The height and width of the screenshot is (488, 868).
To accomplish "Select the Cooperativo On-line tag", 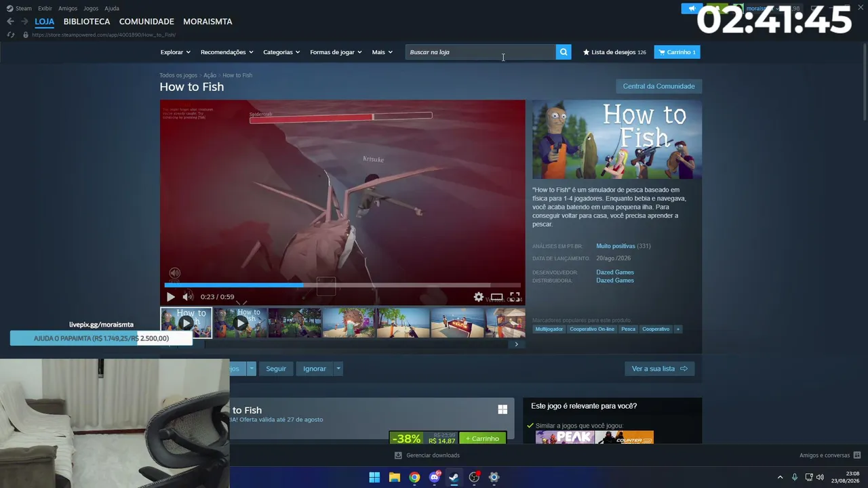I will click(592, 329).
